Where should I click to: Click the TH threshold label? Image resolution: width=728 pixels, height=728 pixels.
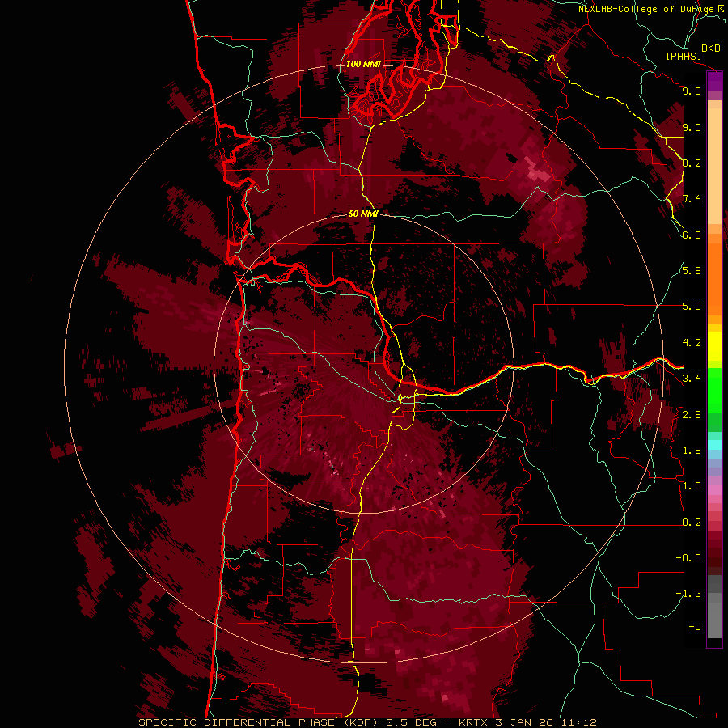click(x=695, y=630)
